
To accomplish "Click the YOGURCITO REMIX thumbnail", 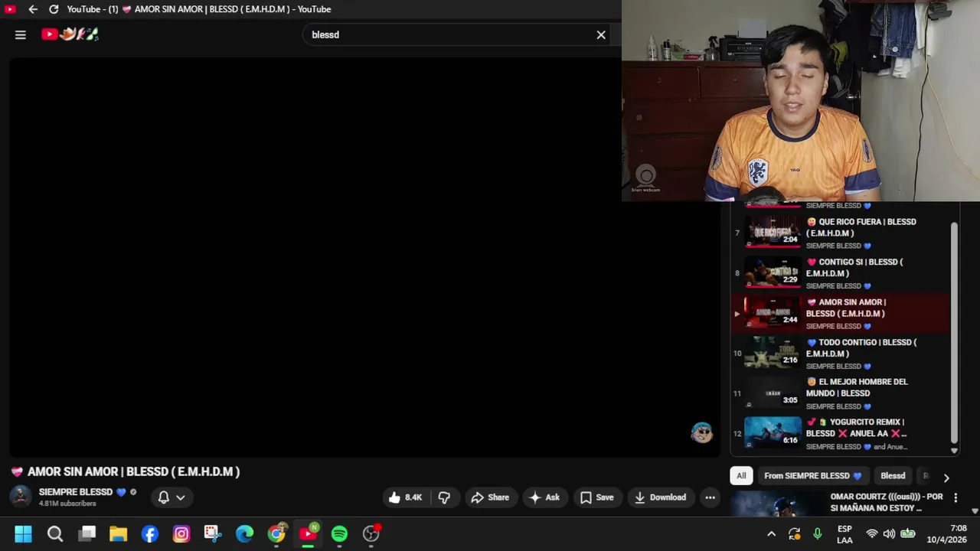I will click(773, 432).
